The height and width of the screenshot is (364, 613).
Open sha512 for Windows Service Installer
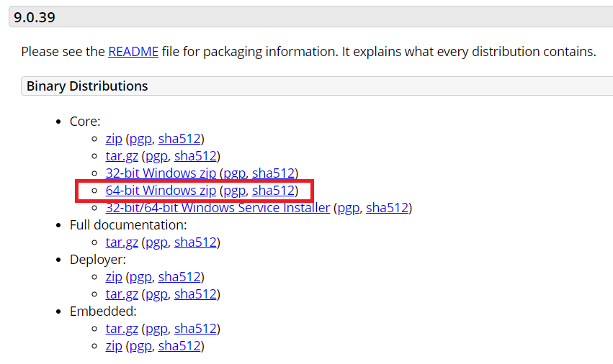coord(387,208)
